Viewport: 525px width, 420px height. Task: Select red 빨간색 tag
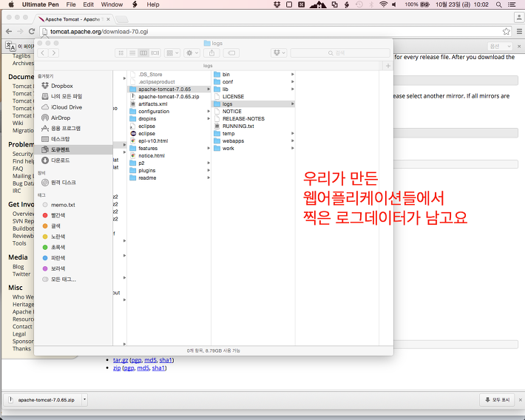pyautogui.click(x=53, y=215)
